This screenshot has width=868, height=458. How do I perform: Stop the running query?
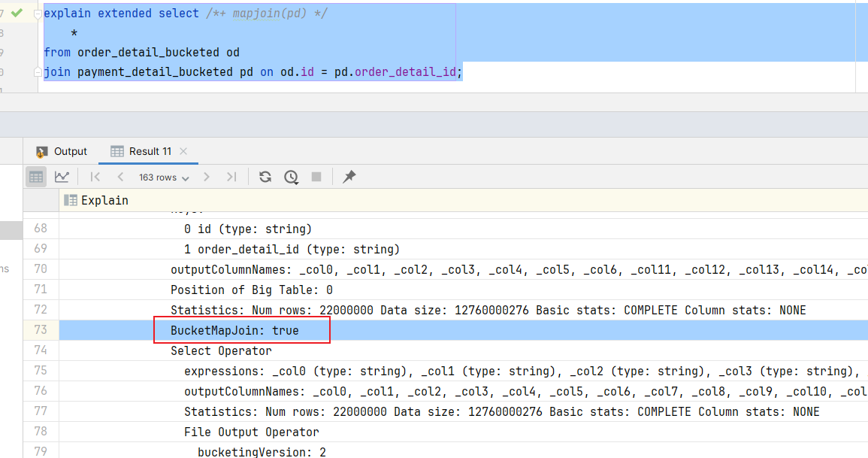pos(316,177)
